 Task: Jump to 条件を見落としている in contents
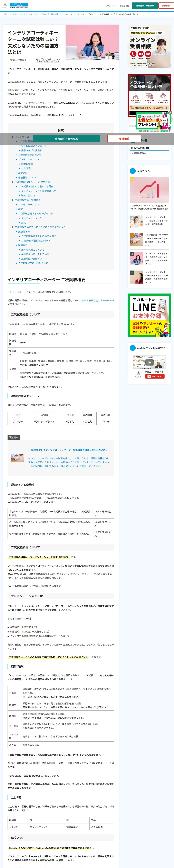click(33, 250)
